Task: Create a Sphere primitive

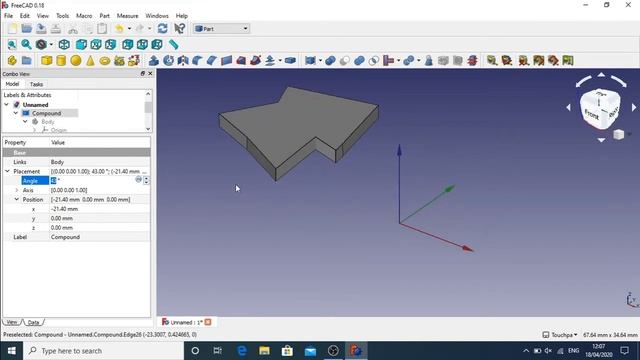Action: pyautogui.click(x=76, y=61)
